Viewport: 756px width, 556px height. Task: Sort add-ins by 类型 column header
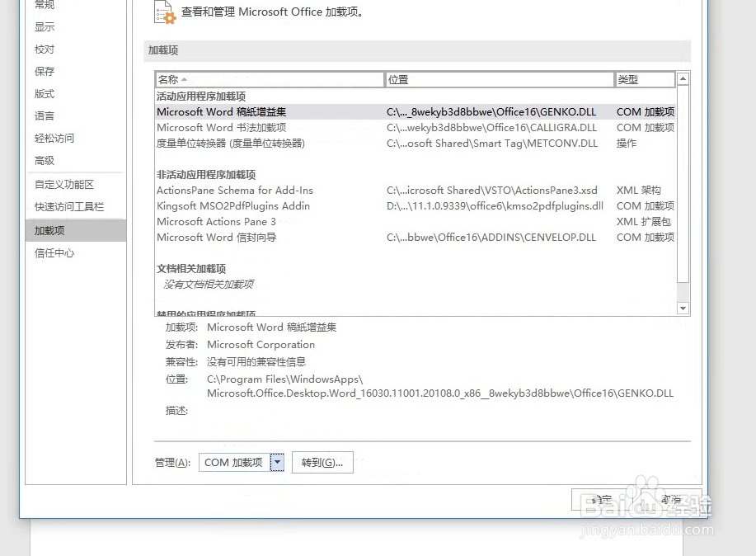click(645, 80)
